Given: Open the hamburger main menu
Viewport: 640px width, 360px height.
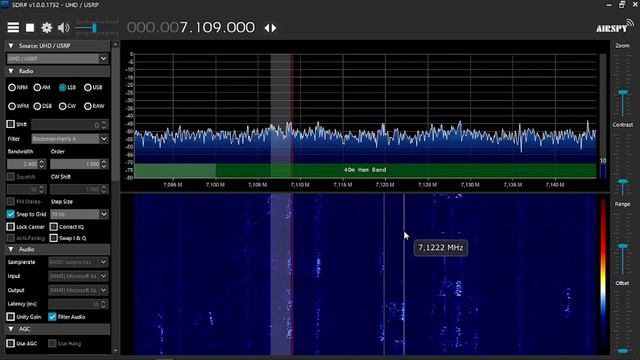Looking at the screenshot, I should pos(13,28).
